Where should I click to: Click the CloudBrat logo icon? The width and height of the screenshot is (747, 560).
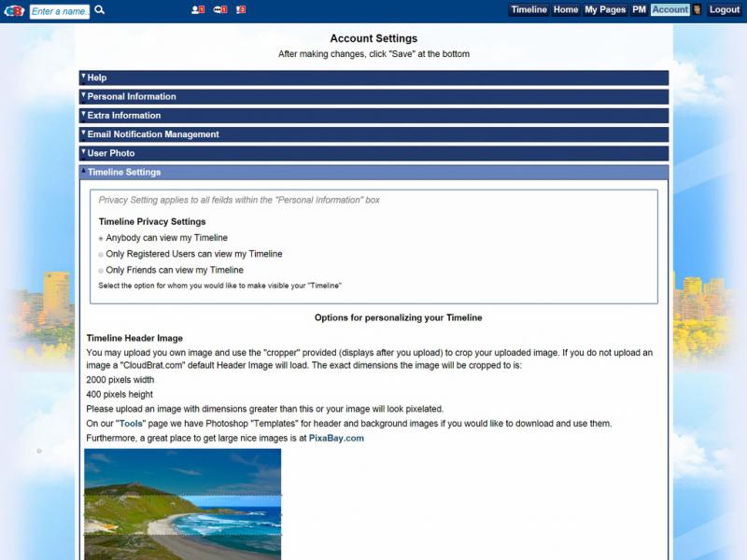[x=14, y=10]
